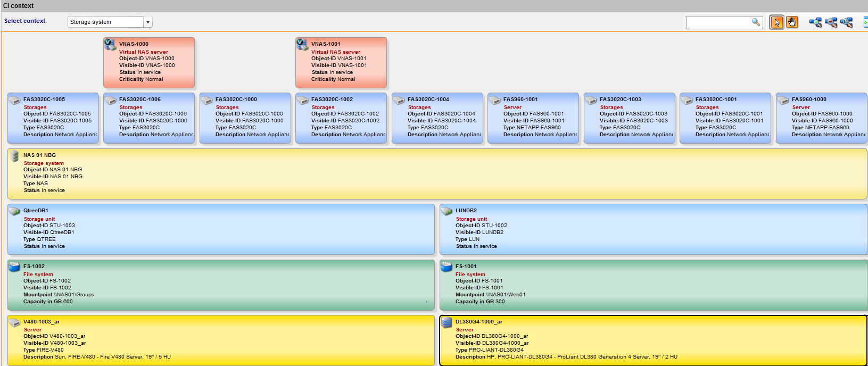Viewport: 868px width, 366px height.
Task: Click the NAS 01 NBG storage icon
Action: pos(15,156)
